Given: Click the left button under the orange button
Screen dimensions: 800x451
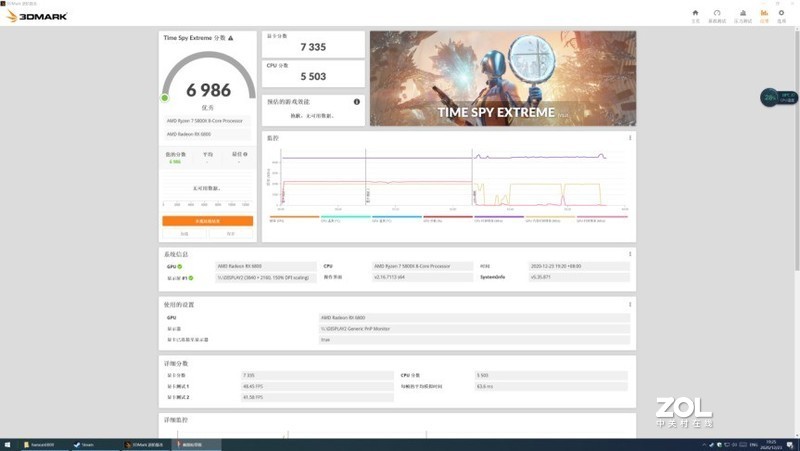Looking at the screenshot, I should pyautogui.click(x=184, y=234).
